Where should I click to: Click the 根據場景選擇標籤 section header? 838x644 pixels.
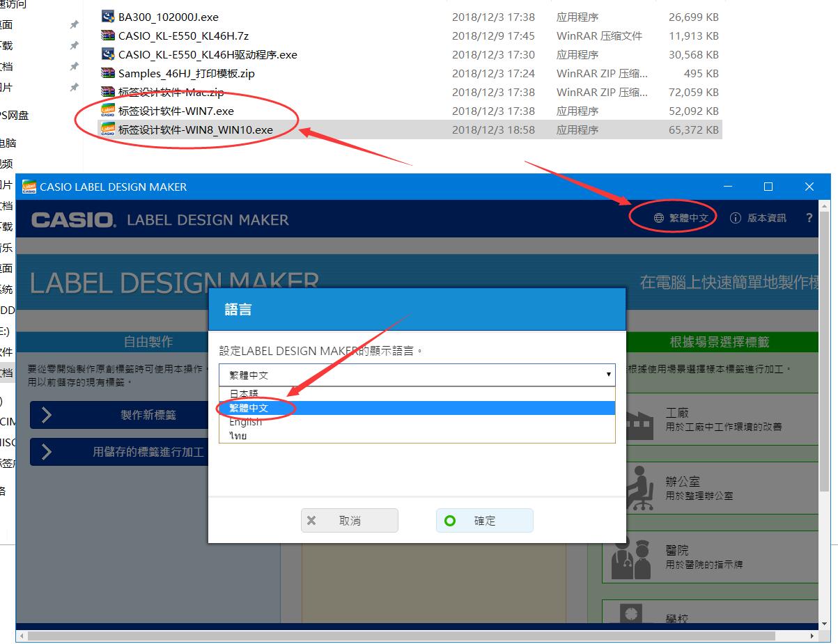(x=720, y=342)
